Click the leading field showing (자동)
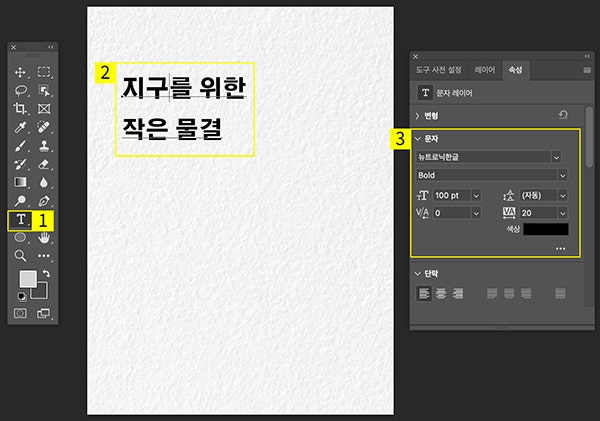Screen dimensions: 600x421 point(538,196)
